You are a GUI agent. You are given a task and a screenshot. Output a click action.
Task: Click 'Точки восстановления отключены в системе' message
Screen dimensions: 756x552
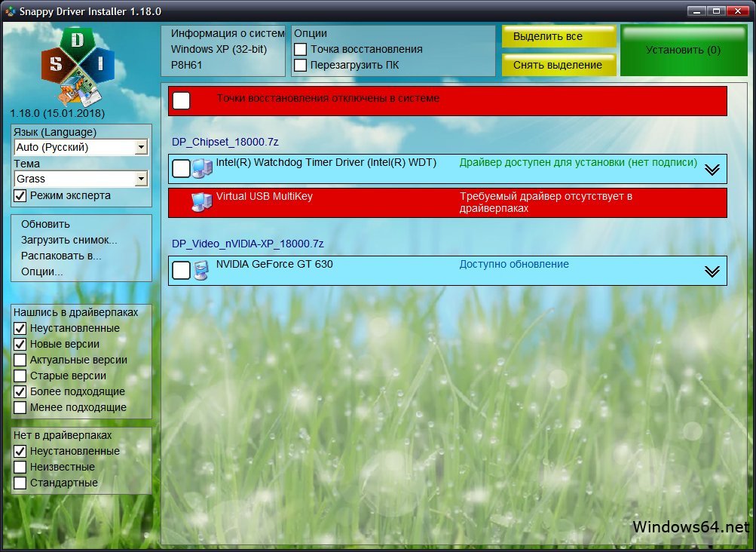[x=328, y=99]
